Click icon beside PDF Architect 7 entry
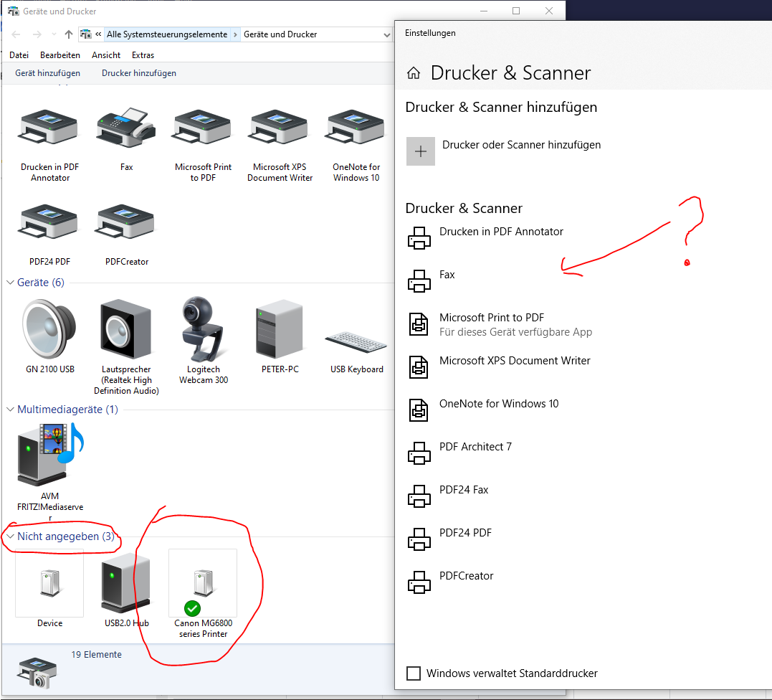Image resolution: width=772 pixels, height=700 pixels. 419,453
